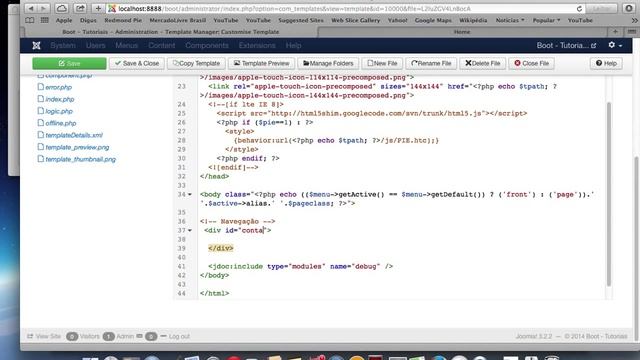The image size is (640, 360).
Task: Click the messages envelope icon in footer
Action: (139, 336)
